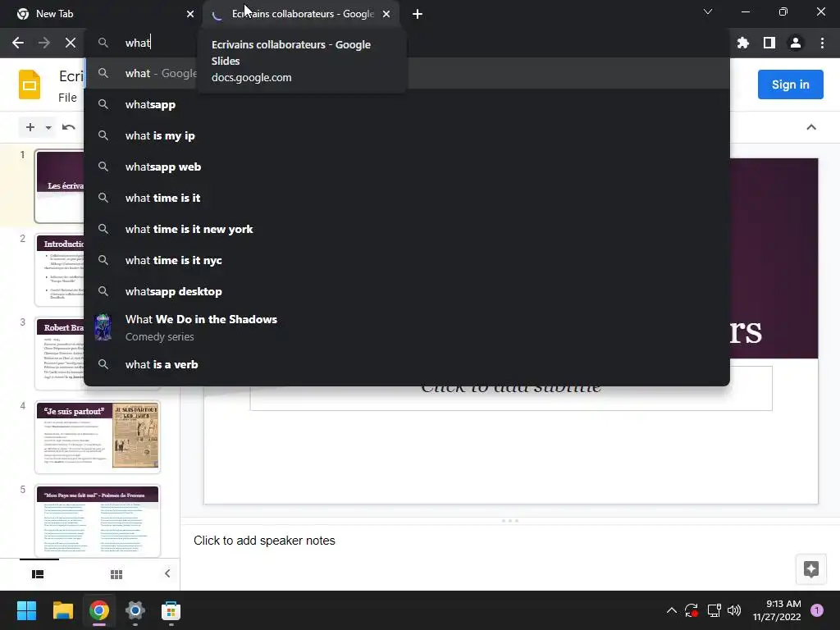This screenshot has width=840, height=630.
Task: Open the Chrome profile avatar icon
Action: point(796,43)
